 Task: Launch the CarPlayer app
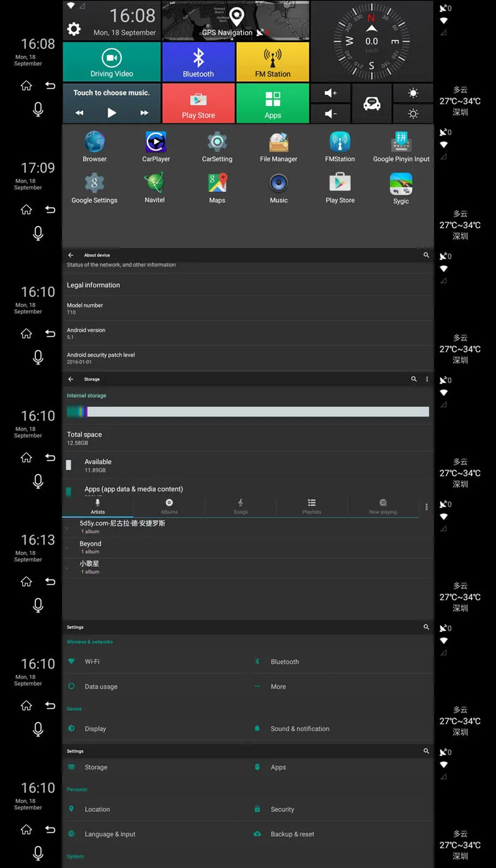pyautogui.click(x=156, y=146)
